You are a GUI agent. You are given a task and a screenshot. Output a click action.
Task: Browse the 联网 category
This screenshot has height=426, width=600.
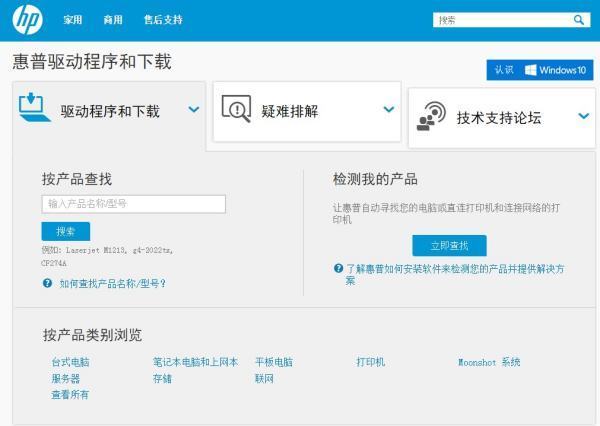[x=264, y=379]
